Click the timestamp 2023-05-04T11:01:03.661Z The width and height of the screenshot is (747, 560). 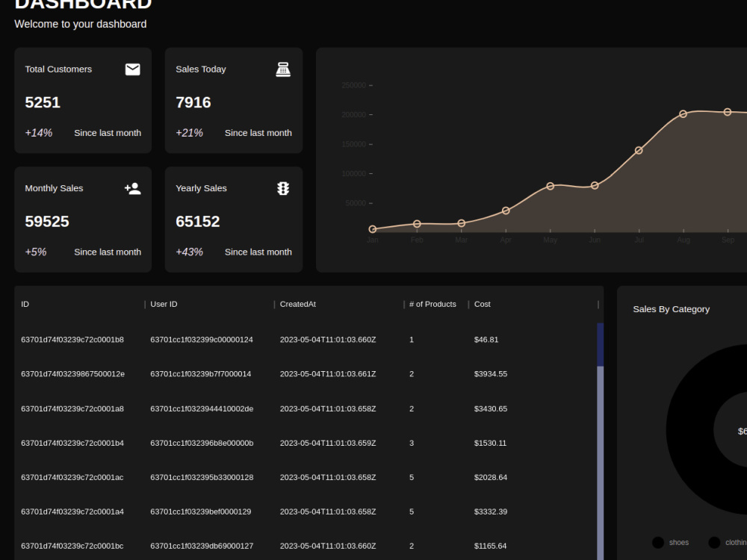click(328, 374)
